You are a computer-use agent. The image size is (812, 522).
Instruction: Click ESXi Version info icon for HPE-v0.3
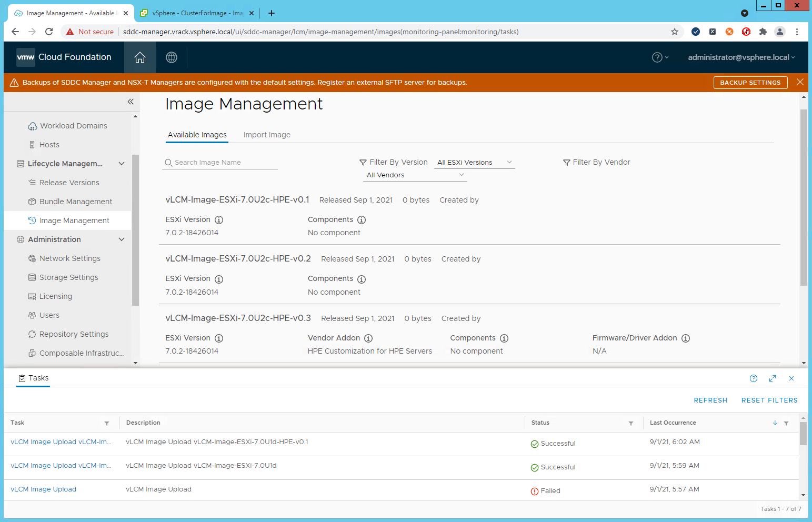pyautogui.click(x=219, y=338)
